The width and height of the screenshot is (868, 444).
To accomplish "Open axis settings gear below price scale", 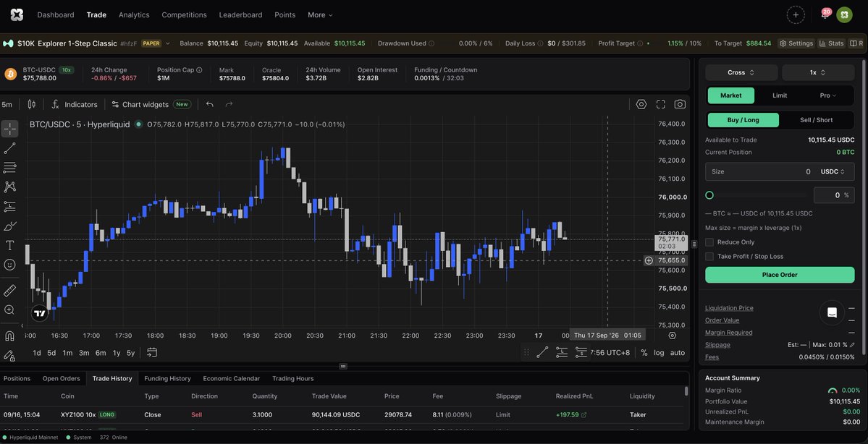I will (x=672, y=335).
